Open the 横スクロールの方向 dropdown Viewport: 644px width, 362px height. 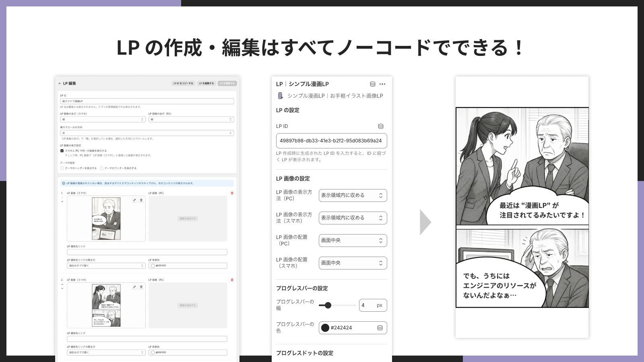click(147, 133)
